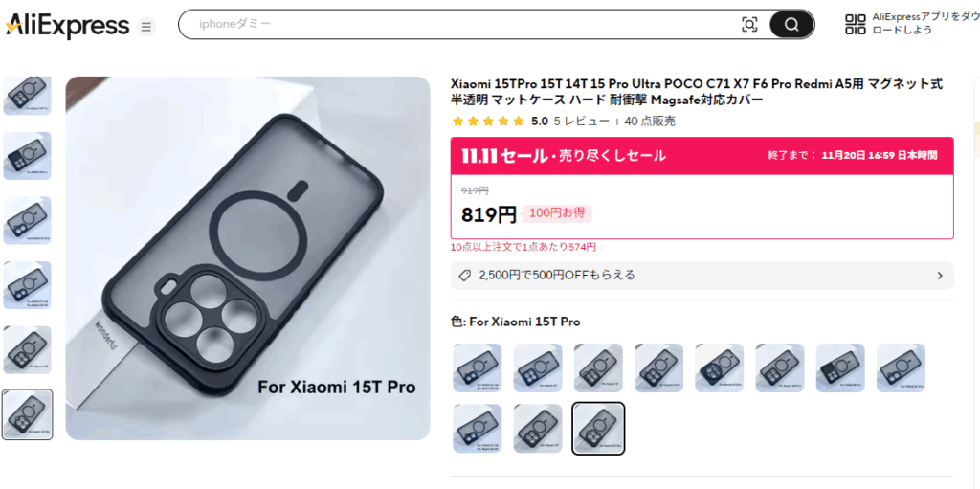Viewport: 980px width, 489px height.
Task: Click the highlighted bottom gallery thumbnail
Action: 27,414
